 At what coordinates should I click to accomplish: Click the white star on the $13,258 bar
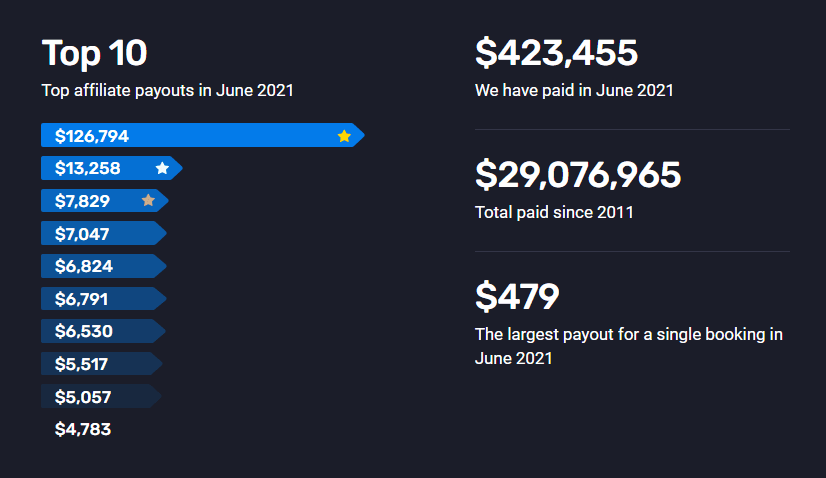click(x=162, y=168)
